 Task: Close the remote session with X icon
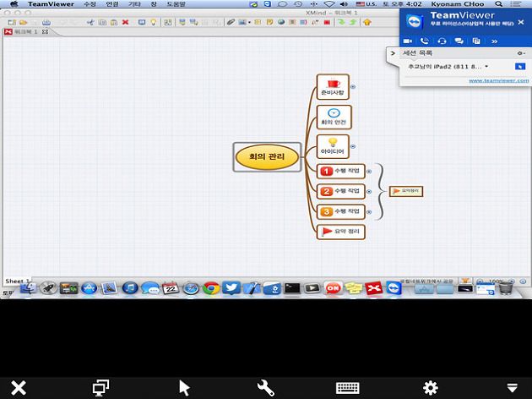click(x=19, y=387)
